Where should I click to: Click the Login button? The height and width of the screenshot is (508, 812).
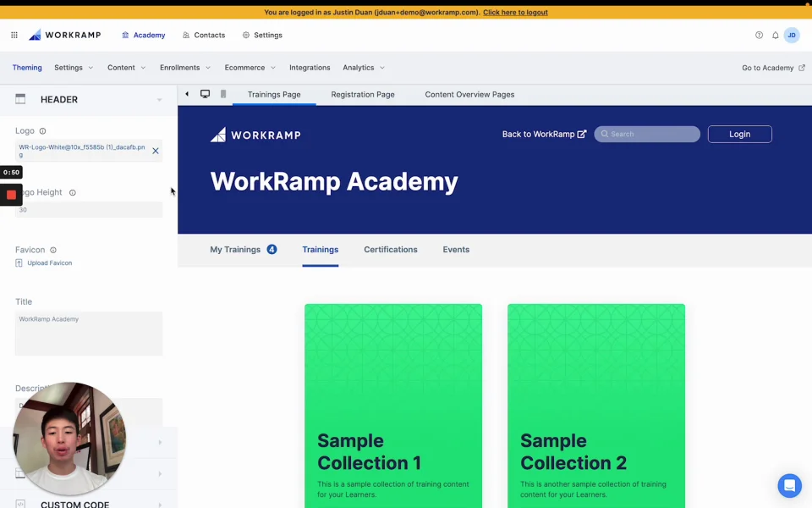click(739, 135)
